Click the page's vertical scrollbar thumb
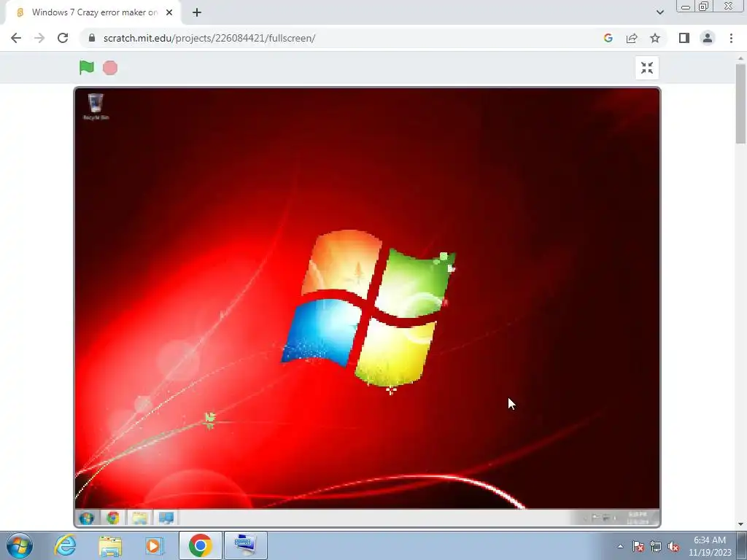 coord(740,104)
